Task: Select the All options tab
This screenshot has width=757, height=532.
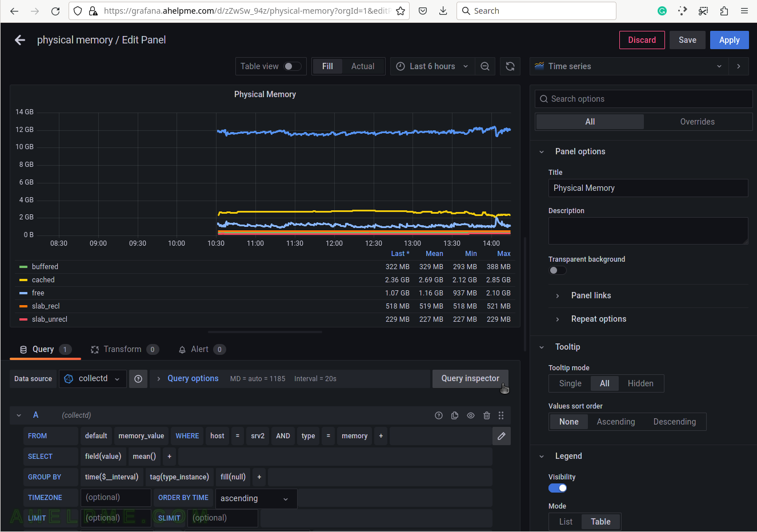Action: tap(590, 122)
